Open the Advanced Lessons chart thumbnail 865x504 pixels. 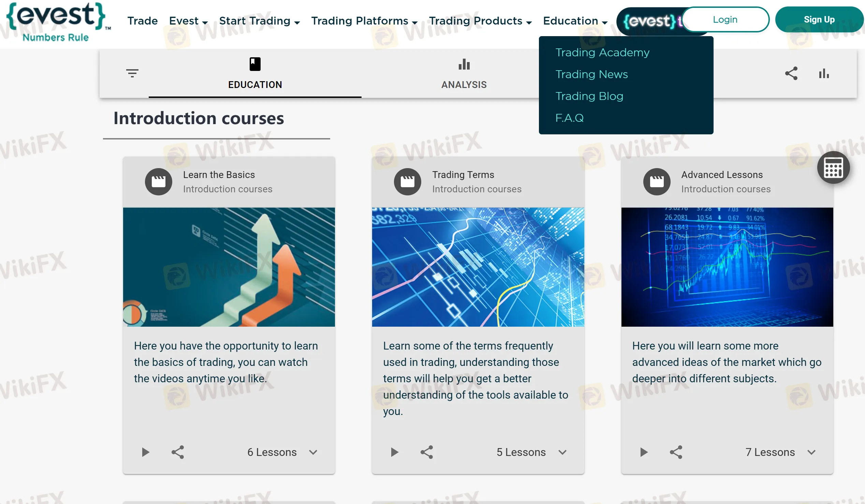tap(727, 267)
